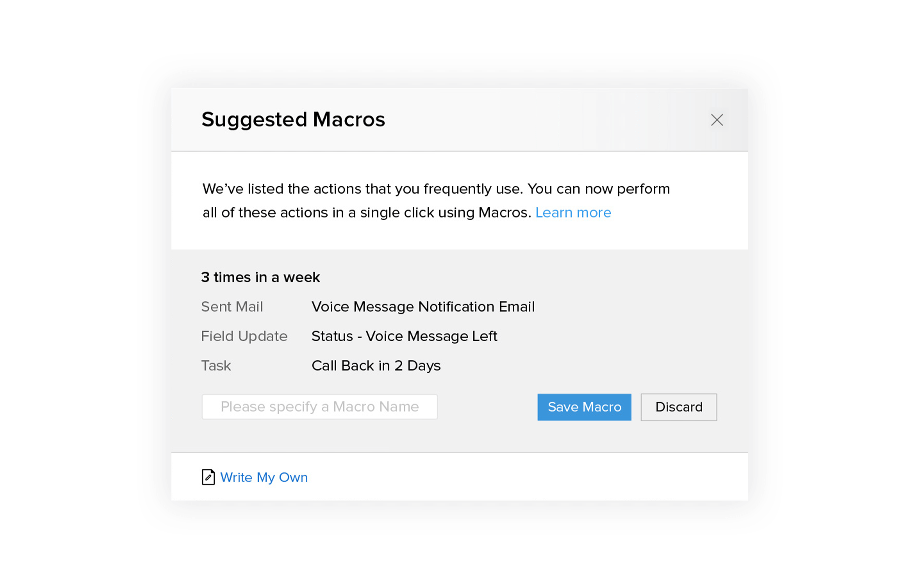
Task: Click the Task label
Action: [x=216, y=365]
